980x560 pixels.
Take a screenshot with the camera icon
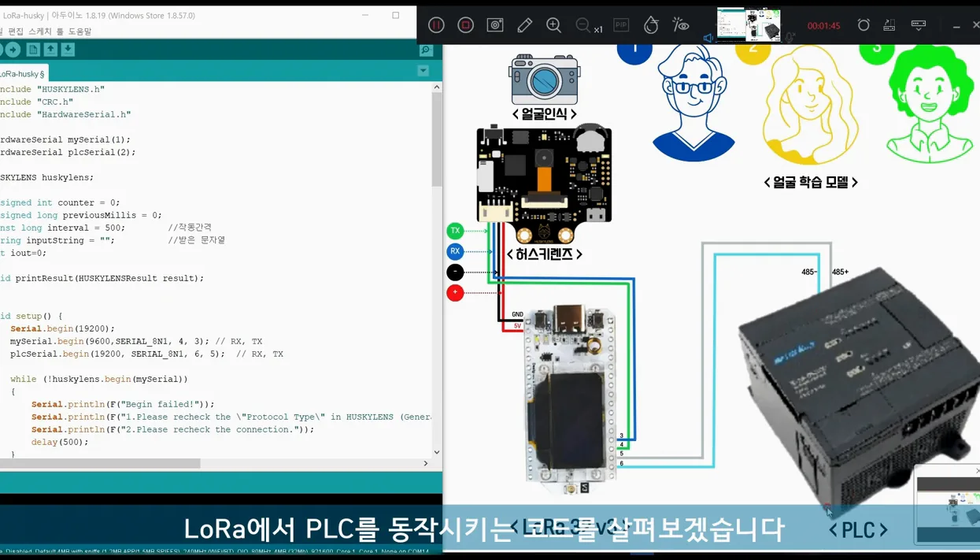tap(495, 25)
